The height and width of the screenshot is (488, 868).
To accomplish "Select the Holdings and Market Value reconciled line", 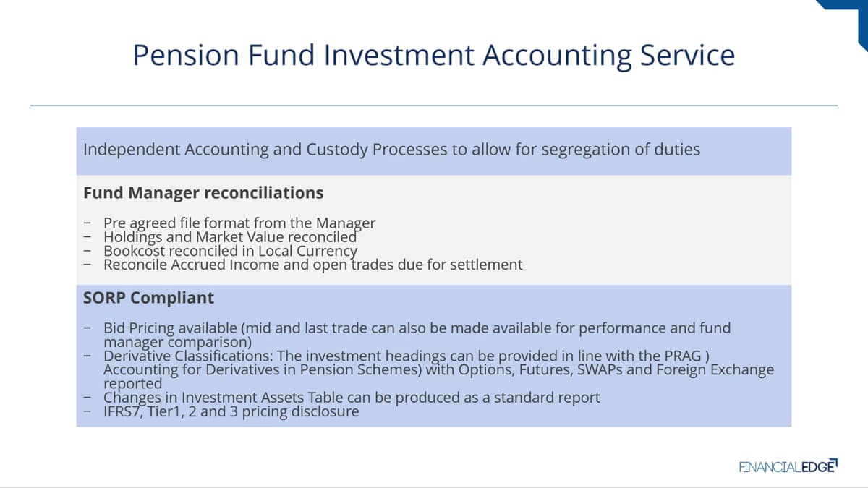I will 230,237.
